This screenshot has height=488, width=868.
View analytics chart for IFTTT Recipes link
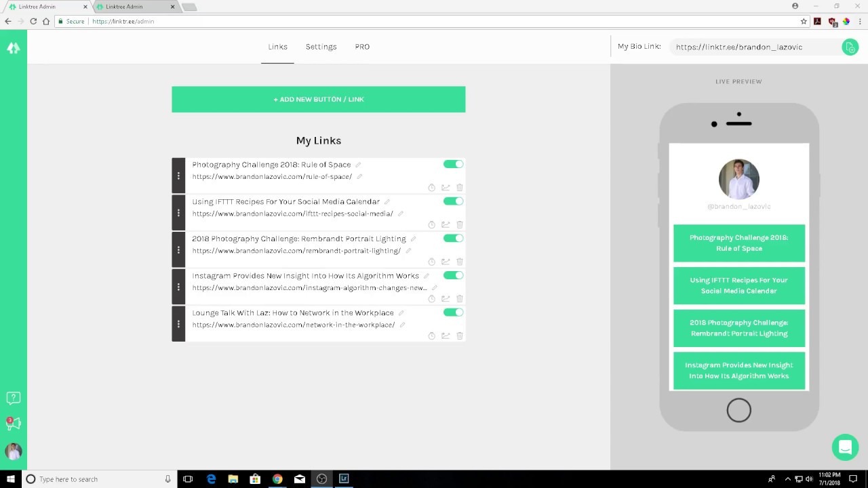pyautogui.click(x=446, y=225)
